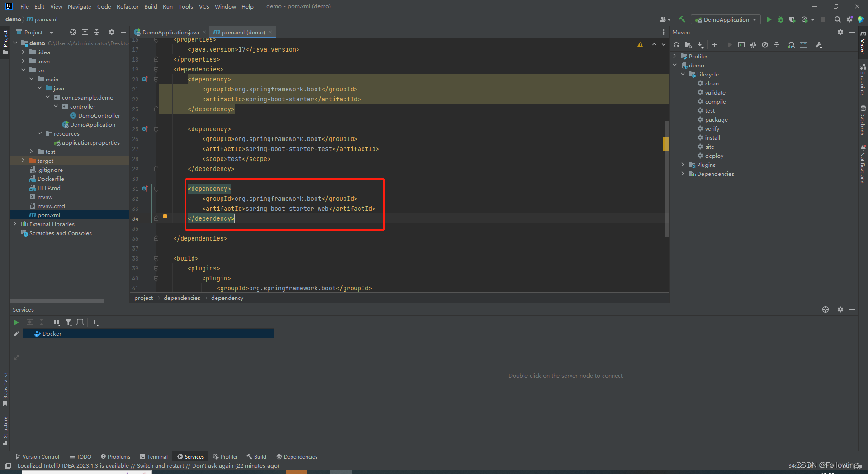The image size is (868, 474).
Task: Toggle fold marker at dependencies tag line 19
Action: [x=156, y=69]
